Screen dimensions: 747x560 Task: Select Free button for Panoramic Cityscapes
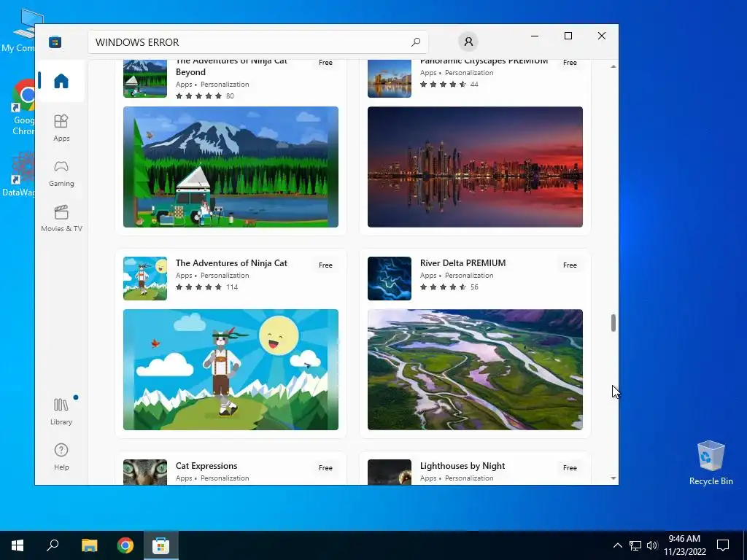570,63
